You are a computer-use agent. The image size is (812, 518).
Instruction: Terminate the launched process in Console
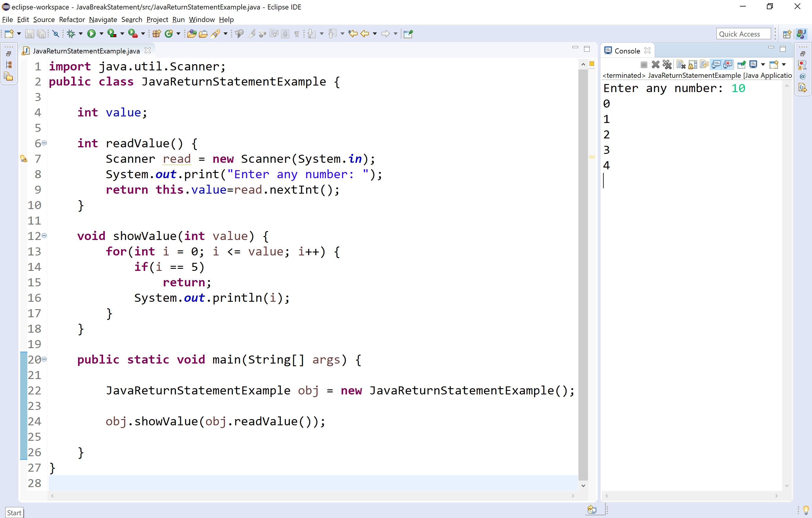tap(644, 64)
